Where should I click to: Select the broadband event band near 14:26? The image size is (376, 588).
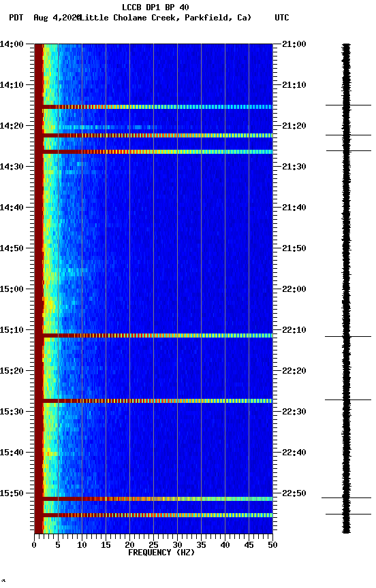pos(153,152)
